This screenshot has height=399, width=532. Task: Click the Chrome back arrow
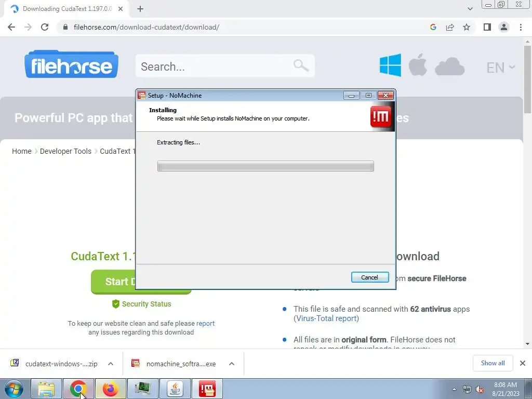pos(11,27)
